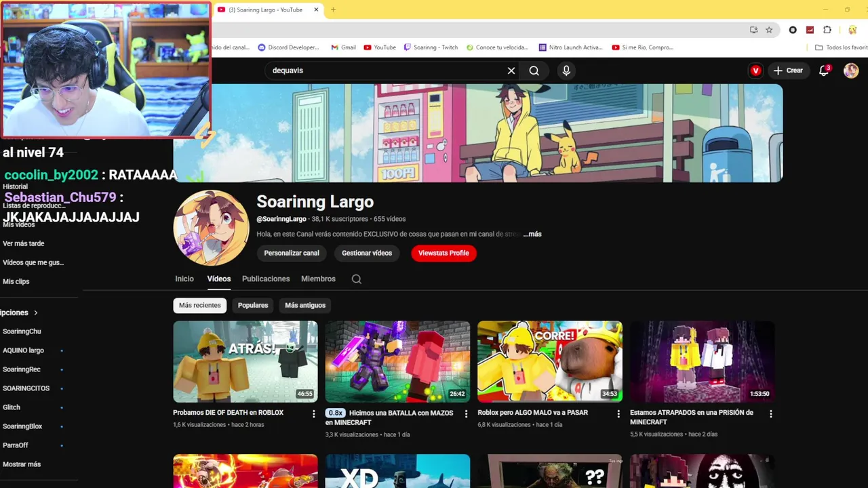868x488 pixels.
Task: Open options for Probamos DIE OF DEATH video
Action: 313,413
